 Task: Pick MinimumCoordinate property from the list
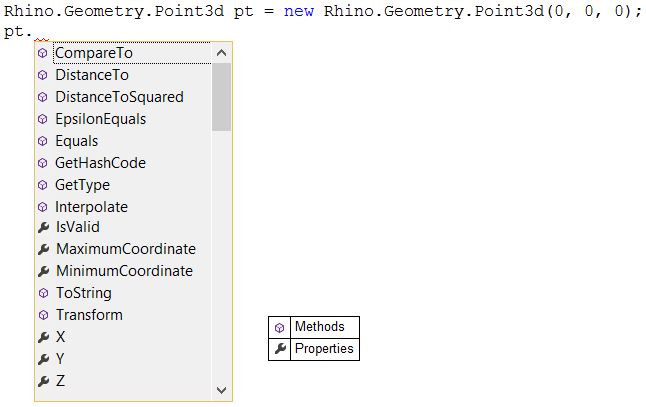124,271
